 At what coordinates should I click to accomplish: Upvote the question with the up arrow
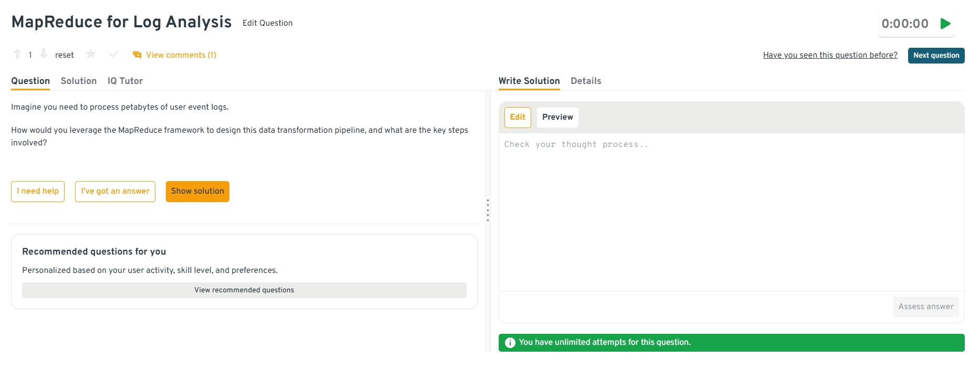click(x=17, y=54)
